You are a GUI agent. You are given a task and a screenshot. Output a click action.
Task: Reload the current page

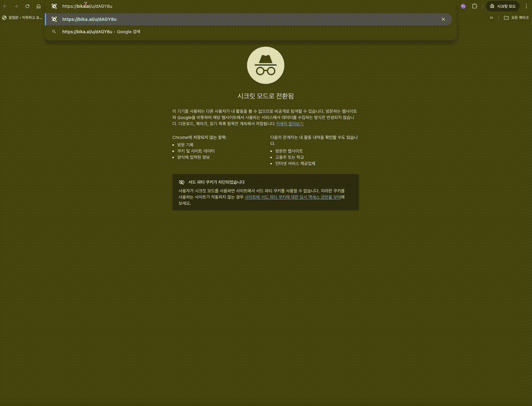click(x=27, y=6)
